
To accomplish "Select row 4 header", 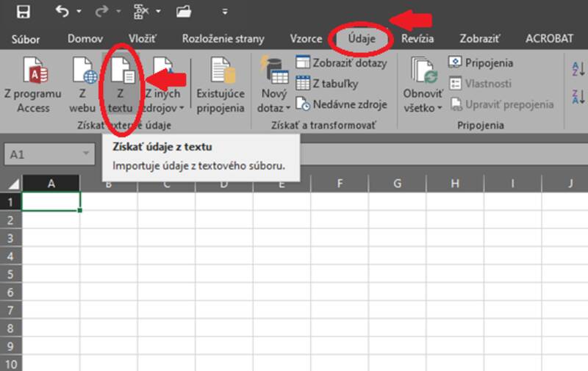I will pos(10,256).
